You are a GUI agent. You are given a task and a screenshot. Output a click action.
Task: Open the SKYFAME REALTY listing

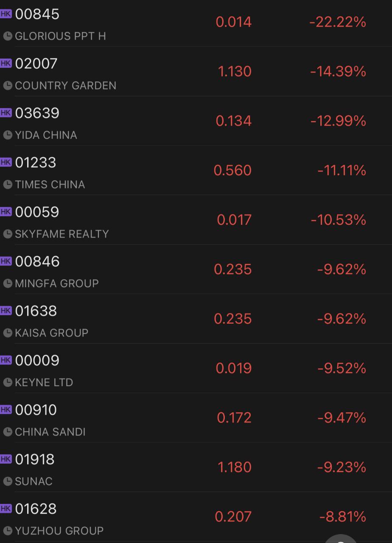pyautogui.click(x=62, y=234)
